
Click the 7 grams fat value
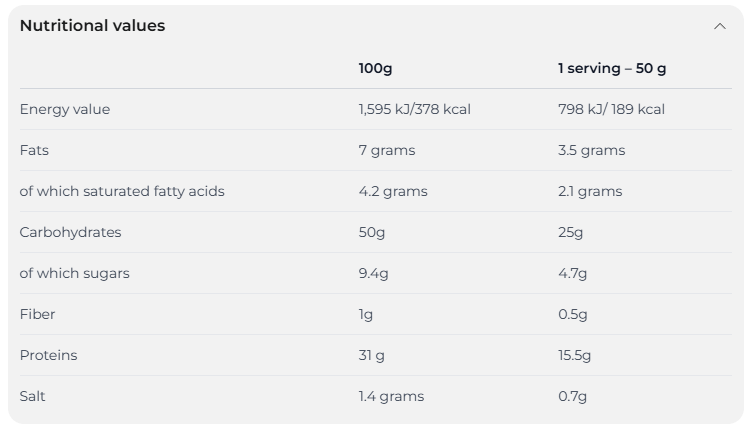(386, 150)
